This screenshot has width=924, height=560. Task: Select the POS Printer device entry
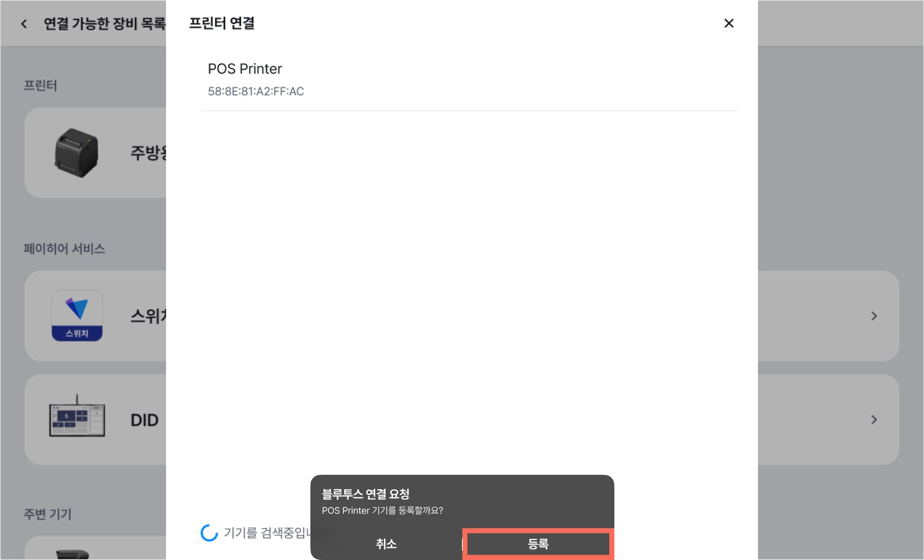[469, 79]
